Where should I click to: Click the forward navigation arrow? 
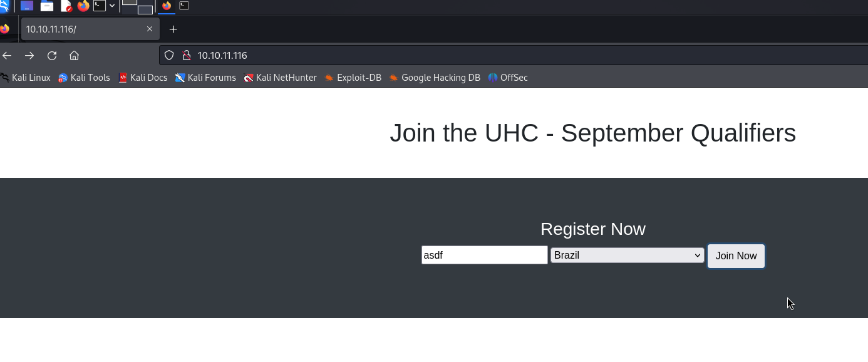pyautogui.click(x=29, y=55)
